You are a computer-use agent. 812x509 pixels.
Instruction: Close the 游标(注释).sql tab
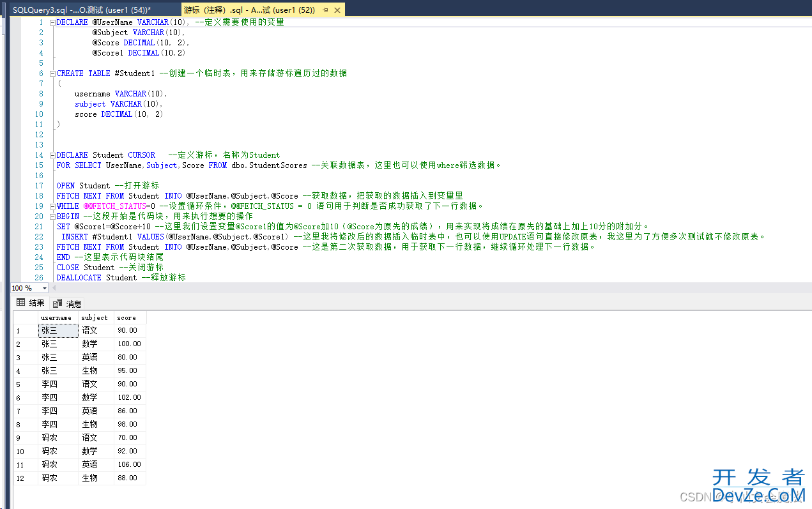point(337,10)
